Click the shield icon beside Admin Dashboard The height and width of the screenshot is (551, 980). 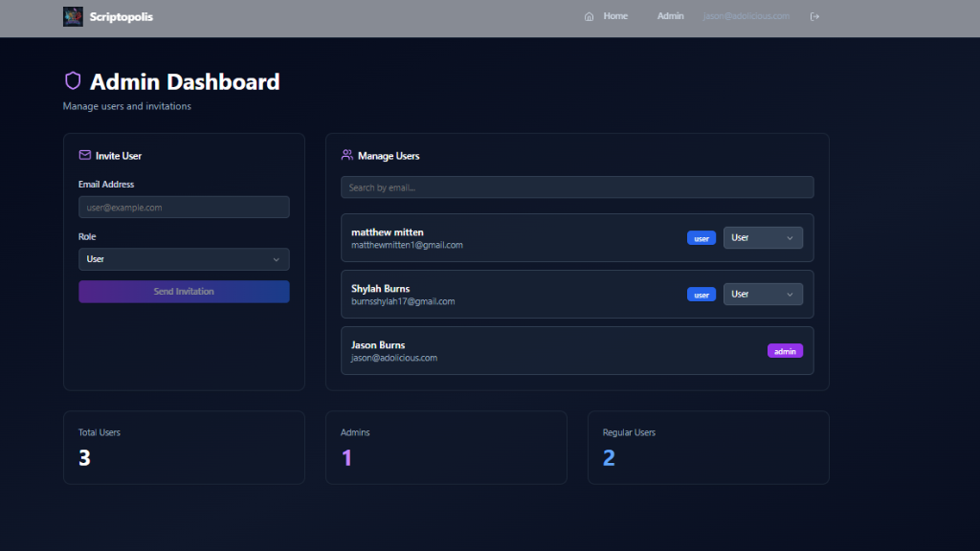pos(73,81)
